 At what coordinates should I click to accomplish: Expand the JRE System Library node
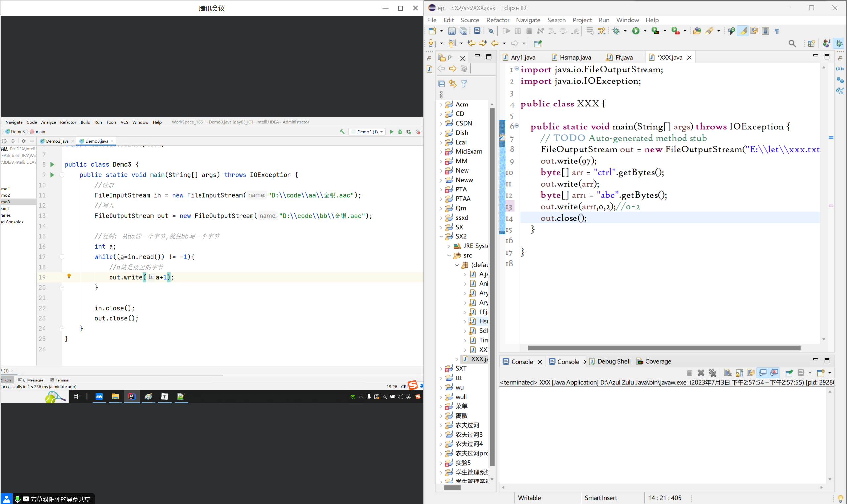(x=449, y=246)
